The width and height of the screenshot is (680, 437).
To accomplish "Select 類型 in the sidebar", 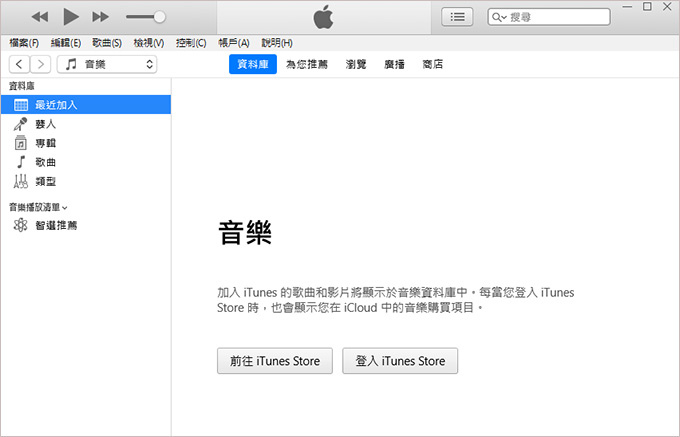I will [86, 181].
